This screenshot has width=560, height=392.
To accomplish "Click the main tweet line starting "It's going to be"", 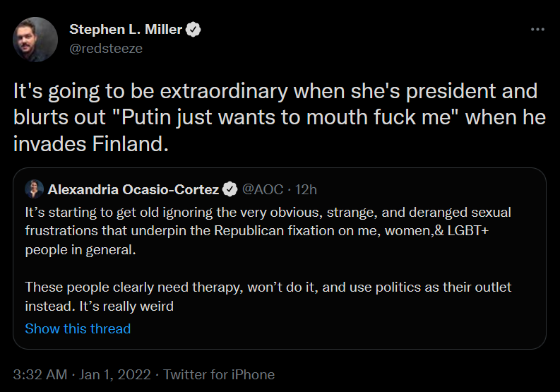I will click(x=275, y=92).
